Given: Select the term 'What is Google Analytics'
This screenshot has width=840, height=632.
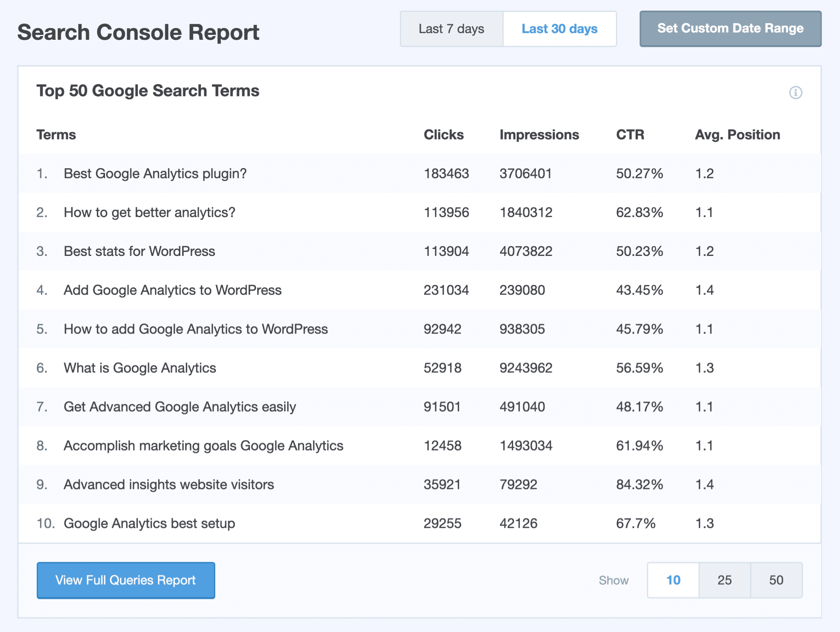Looking at the screenshot, I should click(x=140, y=368).
